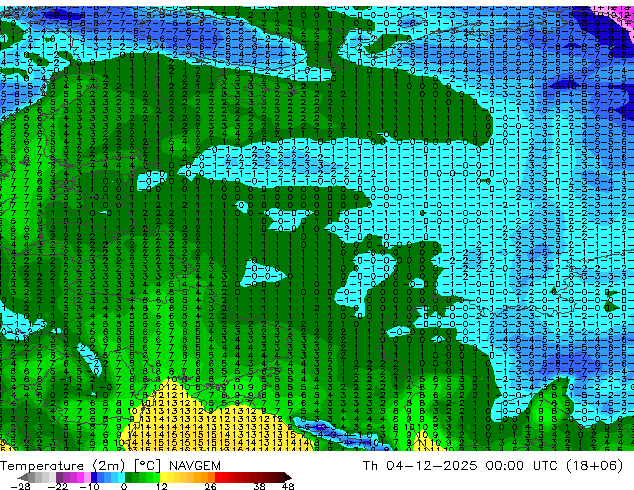
Task: Click the bright red segment of the color scale
Action: pyautogui.click(x=219, y=477)
